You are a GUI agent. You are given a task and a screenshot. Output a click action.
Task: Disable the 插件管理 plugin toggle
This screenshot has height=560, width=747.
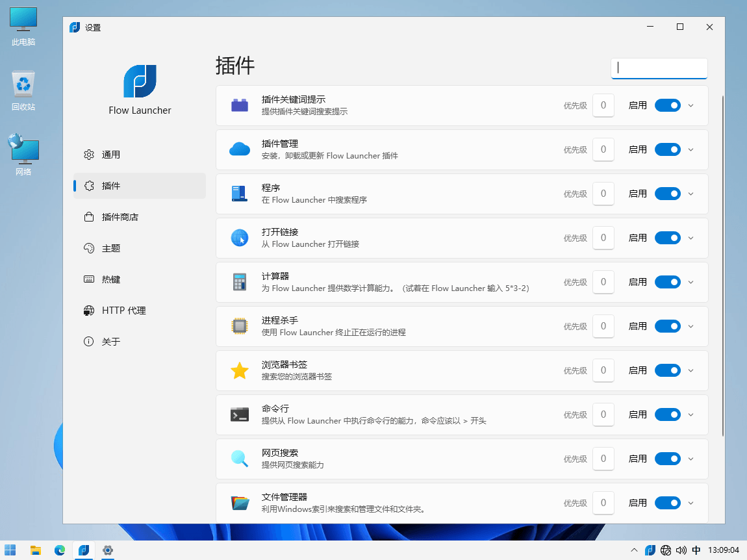pyautogui.click(x=668, y=149)
